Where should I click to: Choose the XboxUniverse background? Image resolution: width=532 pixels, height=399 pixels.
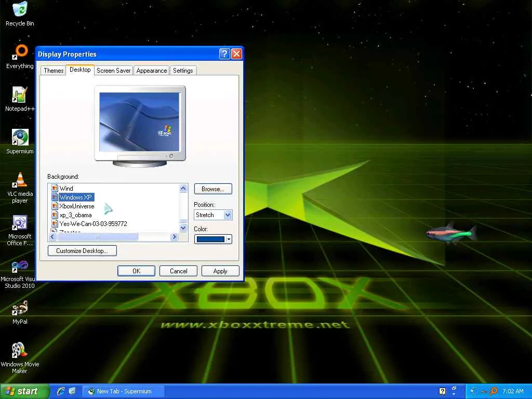tap(77, 206)
